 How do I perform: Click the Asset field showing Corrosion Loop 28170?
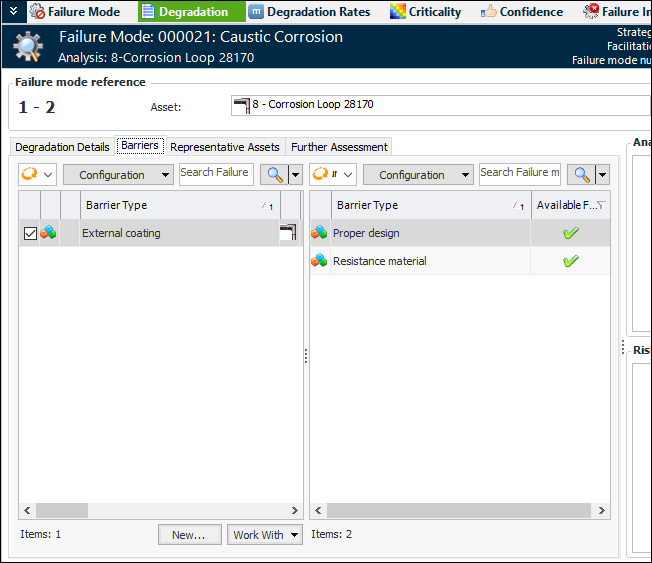(441, 106)
